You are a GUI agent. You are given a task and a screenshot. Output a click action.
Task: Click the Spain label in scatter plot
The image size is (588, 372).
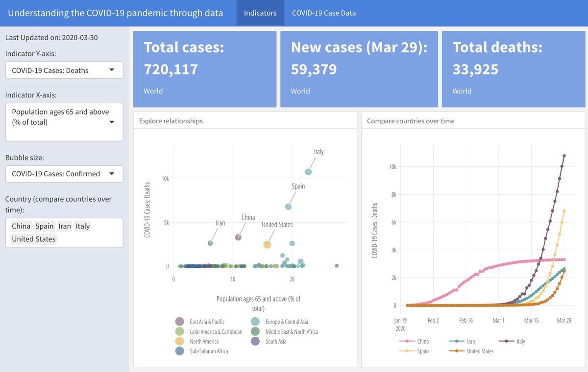298,186
